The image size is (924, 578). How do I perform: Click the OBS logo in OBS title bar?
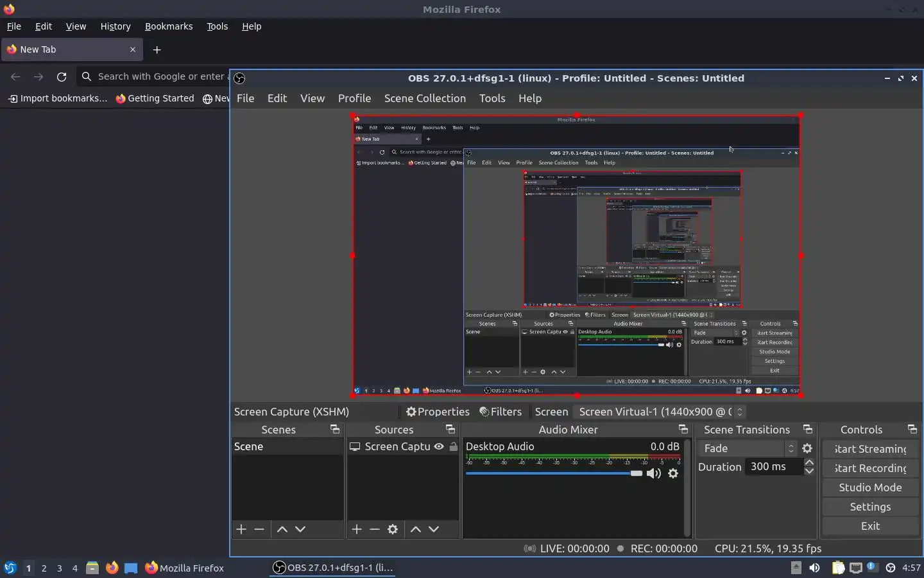coord(239,78)
